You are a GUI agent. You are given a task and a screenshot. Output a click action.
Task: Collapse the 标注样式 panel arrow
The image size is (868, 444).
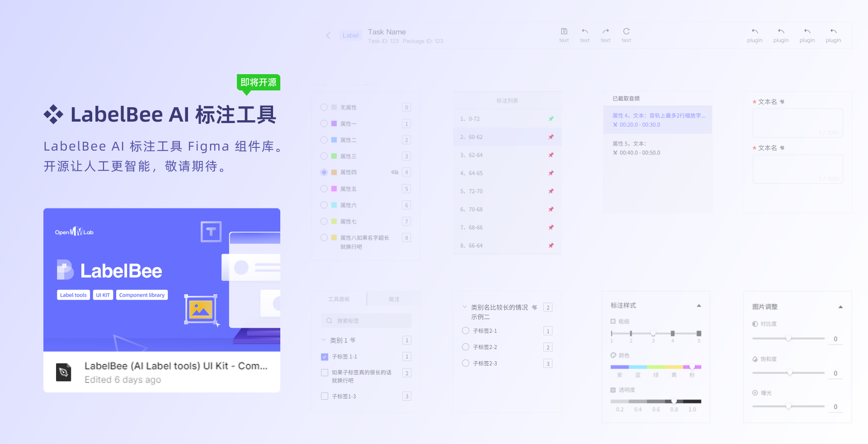point(699,306)
